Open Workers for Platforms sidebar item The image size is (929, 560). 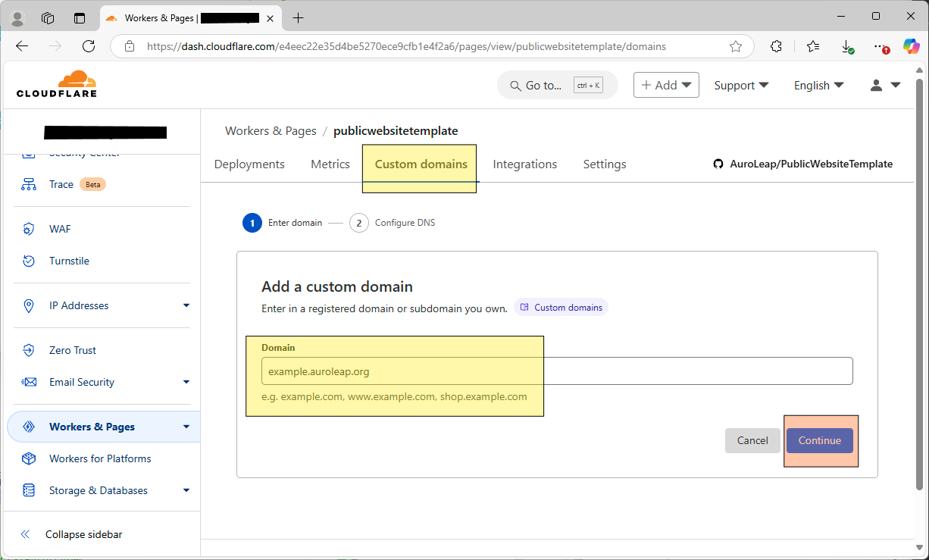point(100,458)
